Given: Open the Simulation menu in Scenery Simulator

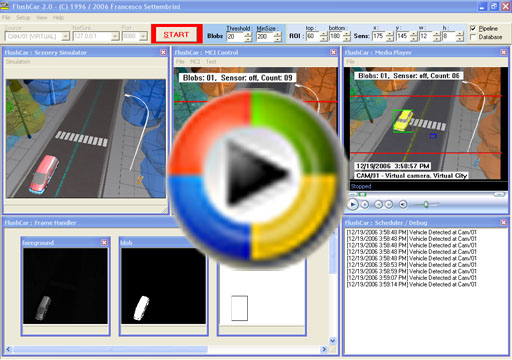Looking at the screenshot, I should [x=18, y=62].
